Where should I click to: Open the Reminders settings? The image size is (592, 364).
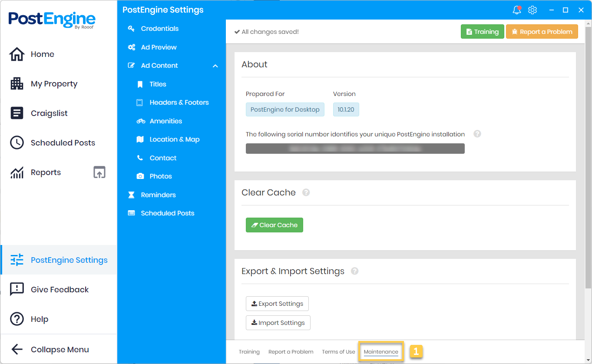[158, 195]
